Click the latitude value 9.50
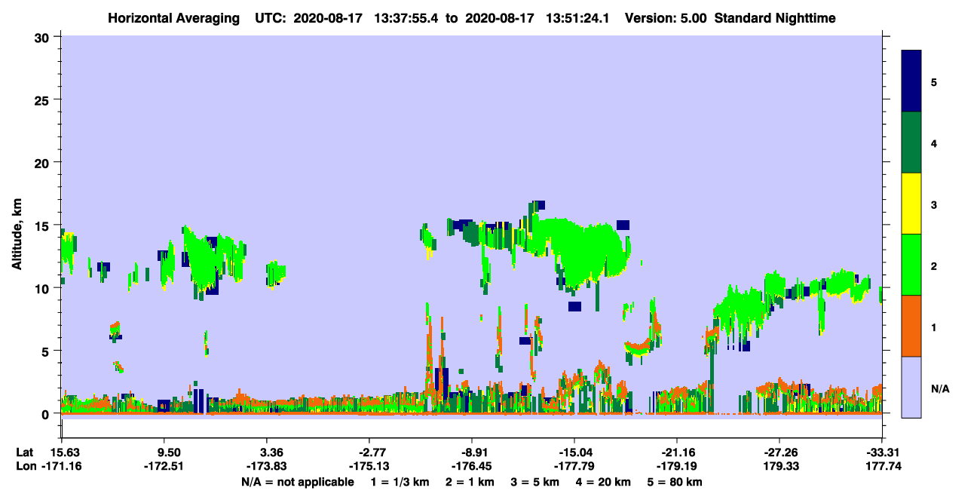The image size is (980, 503). pyautogui.click(x=165, y=452)
